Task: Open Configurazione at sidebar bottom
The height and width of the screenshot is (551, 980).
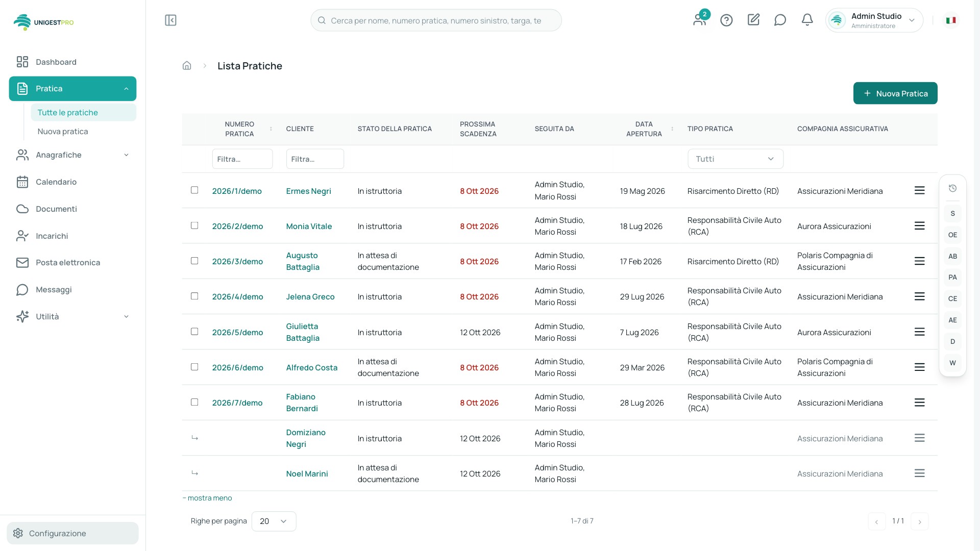Action: point(72,534)
